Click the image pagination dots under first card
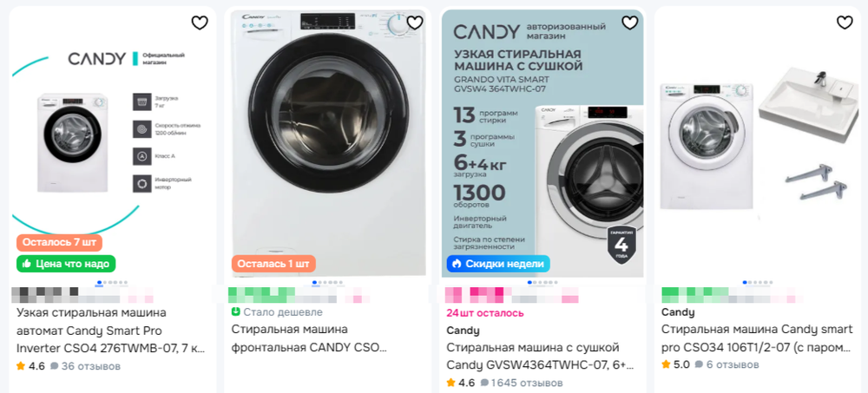 [x=112, y=282]
